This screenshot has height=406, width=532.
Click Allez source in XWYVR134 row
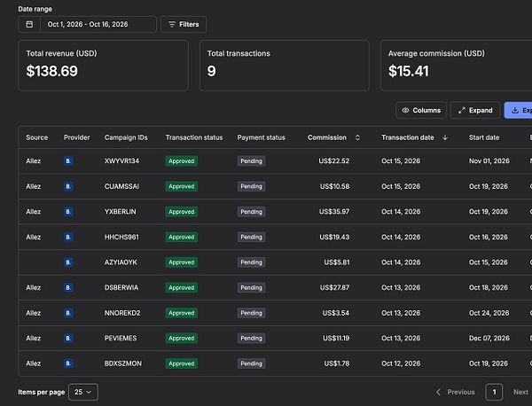pos(34,160)
